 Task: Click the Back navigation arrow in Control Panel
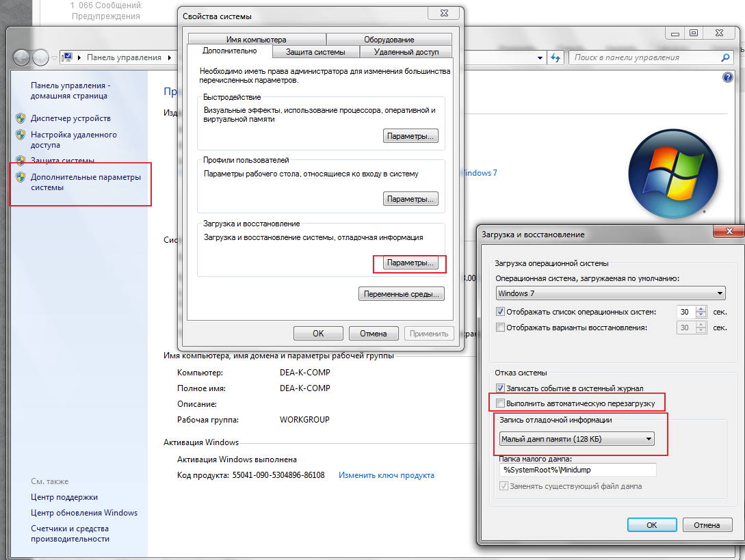coord(21,57)
